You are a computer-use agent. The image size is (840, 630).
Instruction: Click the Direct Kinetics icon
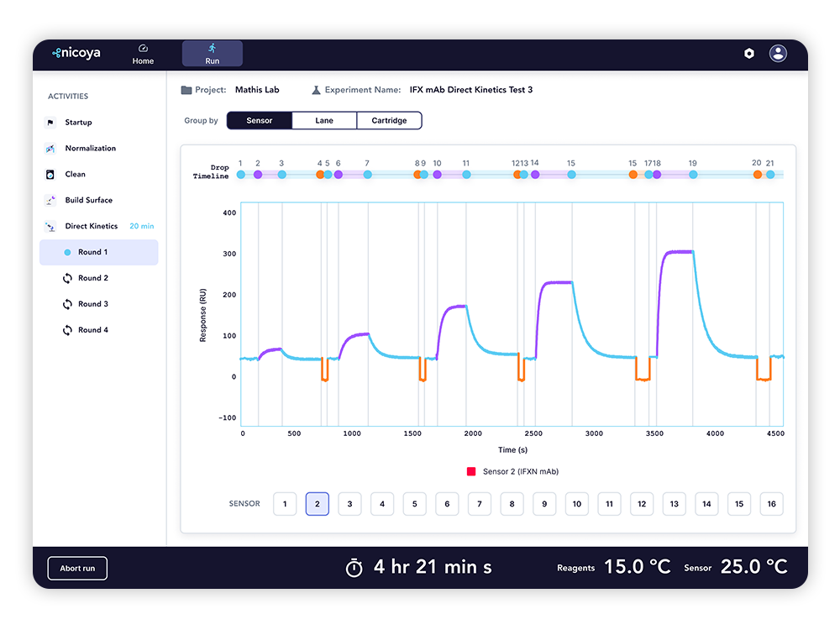(50, 227)
